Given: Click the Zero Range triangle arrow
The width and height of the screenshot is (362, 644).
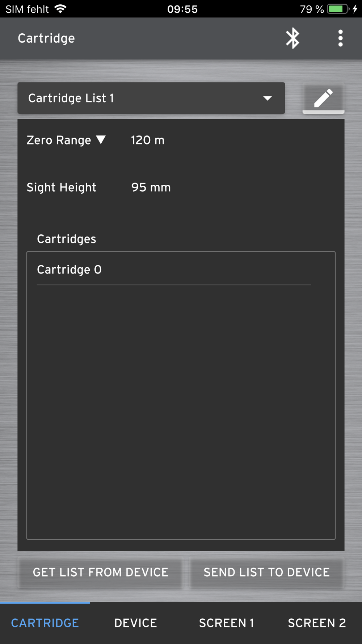Looking at the screenshot, I should click(x=101, y=140).
